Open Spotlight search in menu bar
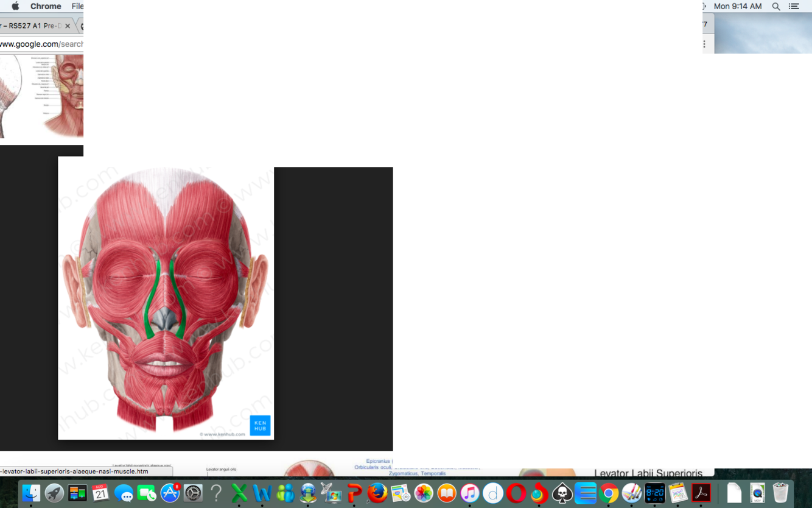Viewport: 812px width, 508px height. tap(776, 6)
